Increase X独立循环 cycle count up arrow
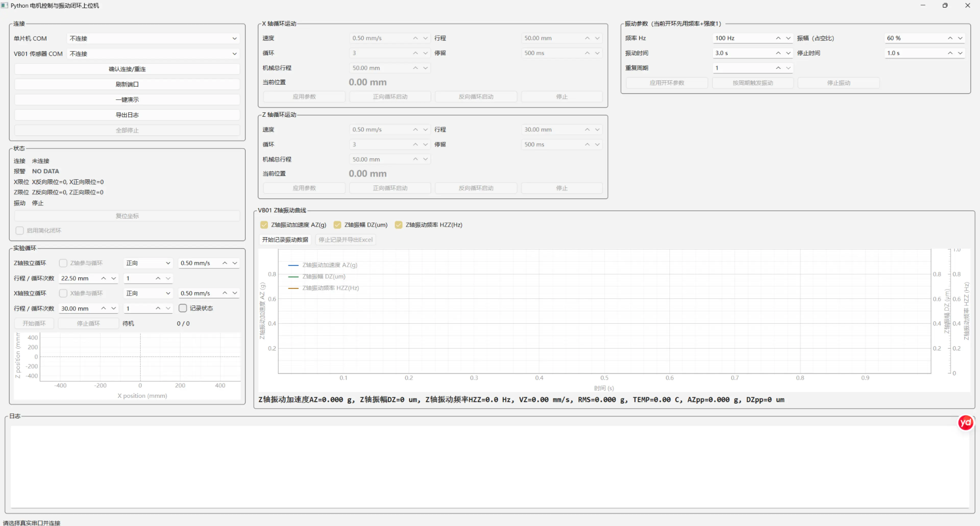Screen dimensions: 980x526 [158, 308]
